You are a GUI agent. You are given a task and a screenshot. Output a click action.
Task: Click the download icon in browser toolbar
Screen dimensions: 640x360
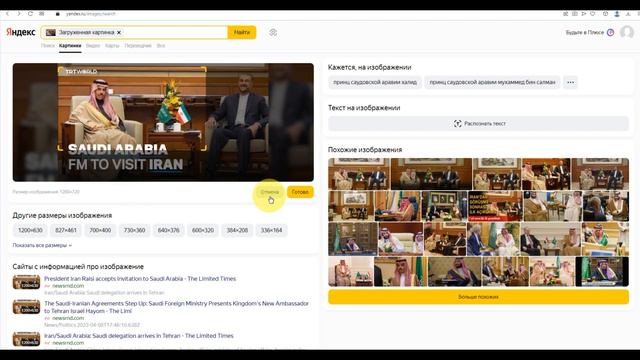(629, 13)
